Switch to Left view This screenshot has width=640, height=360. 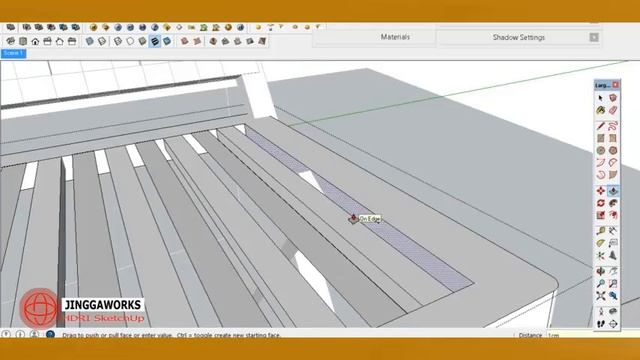point(72,41)
